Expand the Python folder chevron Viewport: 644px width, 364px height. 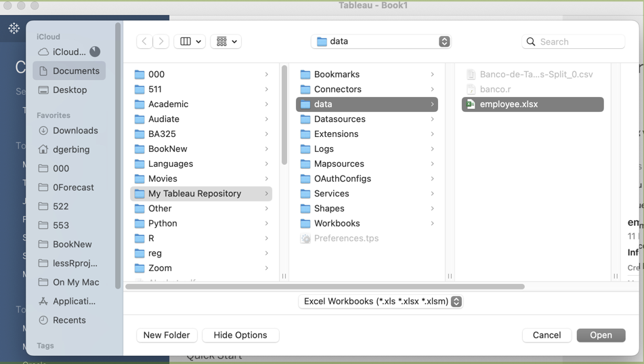click(x=266, y=224)
